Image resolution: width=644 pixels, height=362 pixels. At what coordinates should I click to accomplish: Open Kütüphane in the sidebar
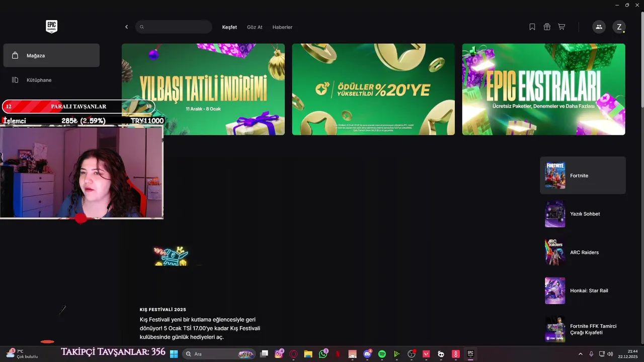[x=51, y=80]
